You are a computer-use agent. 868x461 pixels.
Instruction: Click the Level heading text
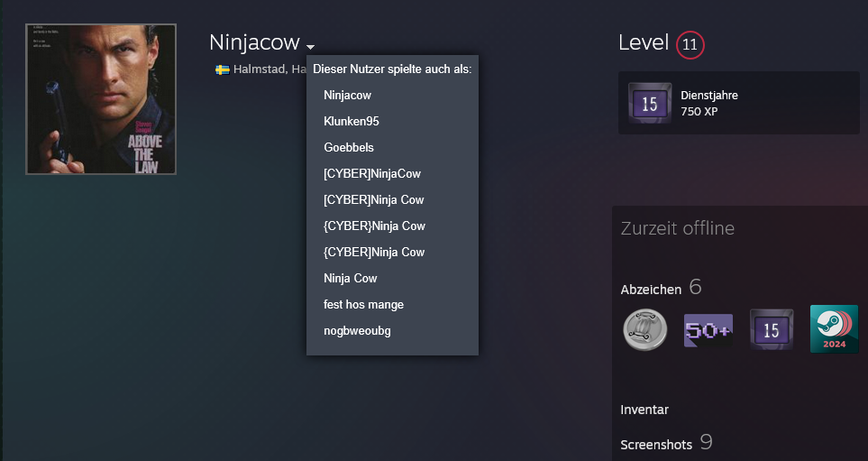[x=643, y=42]
